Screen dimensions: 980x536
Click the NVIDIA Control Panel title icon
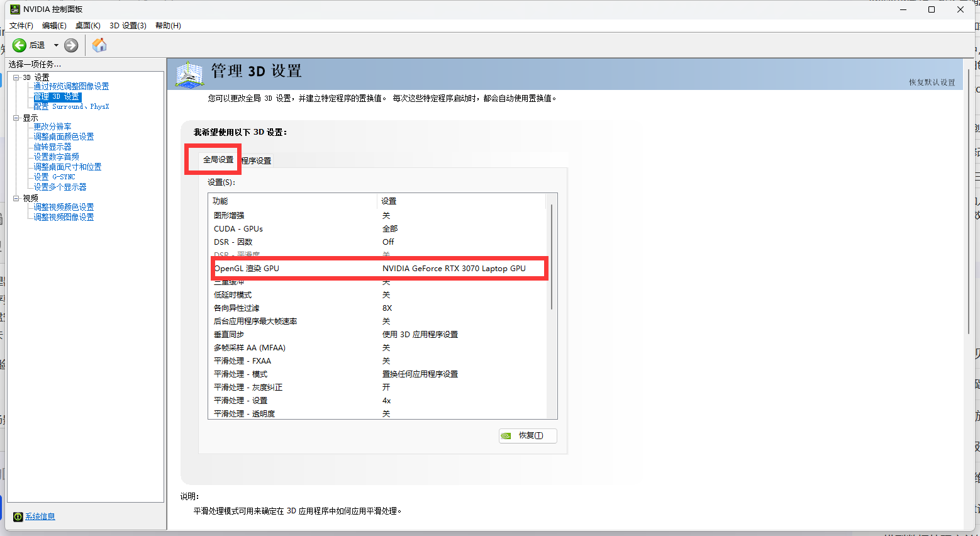(15, 9)
